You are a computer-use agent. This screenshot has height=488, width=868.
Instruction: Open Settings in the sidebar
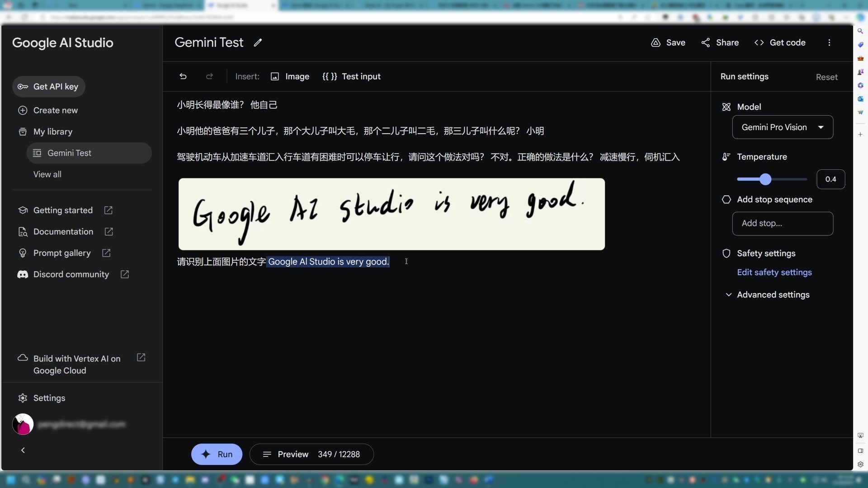coord(42,398)
